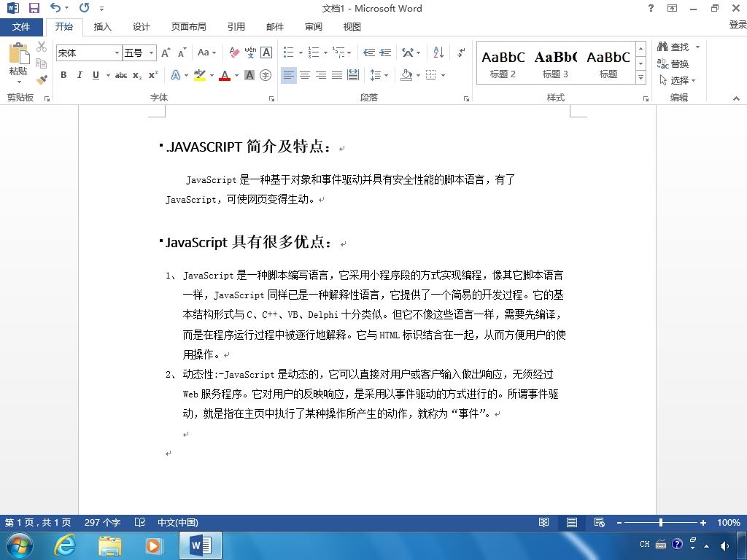The width and height of the screenshot is (747, 560).
Task: Toggle subscript formatting
Action: point(137,75)
